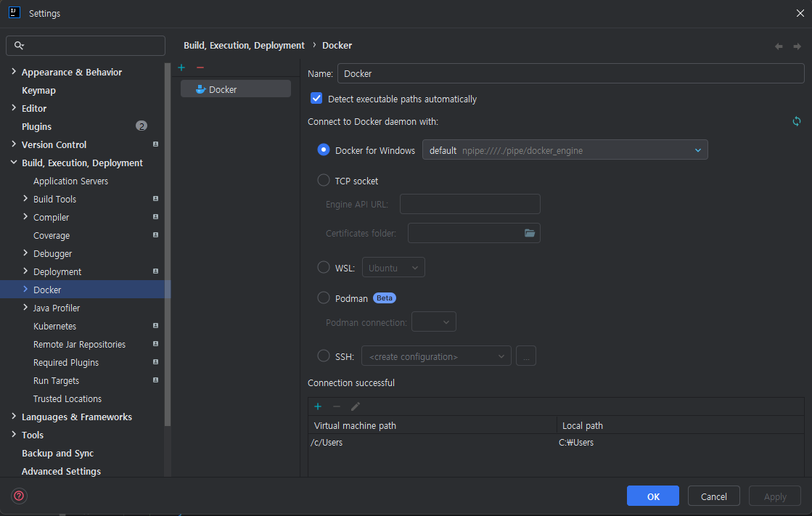
Task: Click Build, Execution, Deployment breadcrumb
Action: [x=244, y=46]
